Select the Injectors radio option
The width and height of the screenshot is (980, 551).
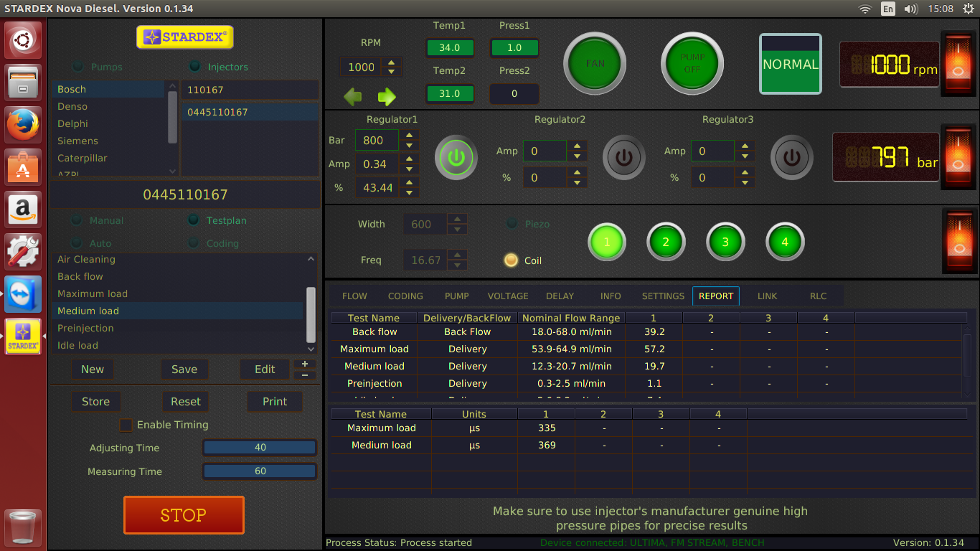(194, 67)
